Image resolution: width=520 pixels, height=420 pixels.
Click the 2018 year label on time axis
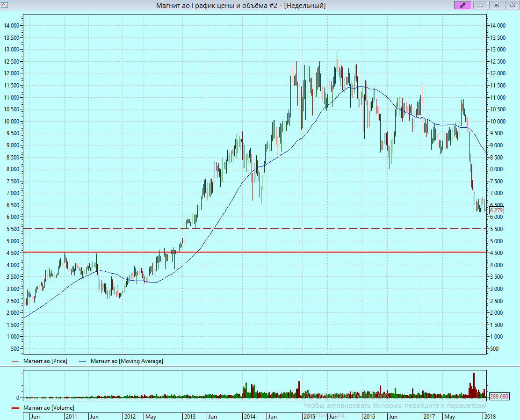point(490,417)
